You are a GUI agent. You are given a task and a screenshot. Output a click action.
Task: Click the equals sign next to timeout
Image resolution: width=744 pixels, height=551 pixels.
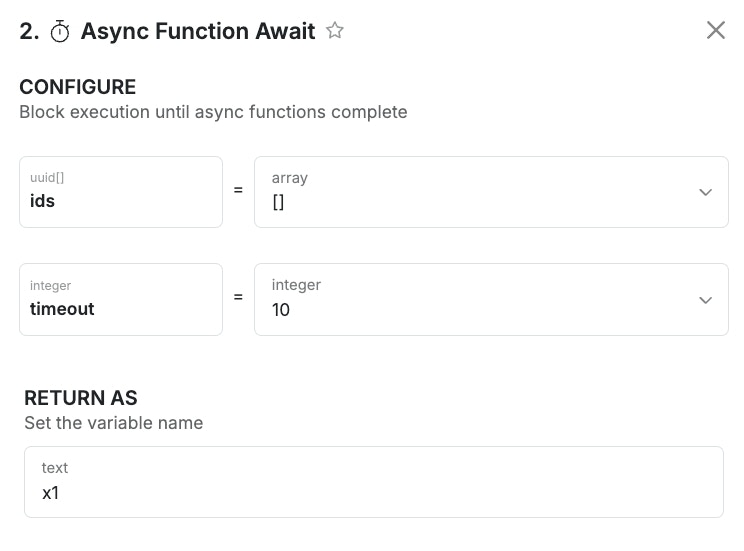[x=238, y=297]
